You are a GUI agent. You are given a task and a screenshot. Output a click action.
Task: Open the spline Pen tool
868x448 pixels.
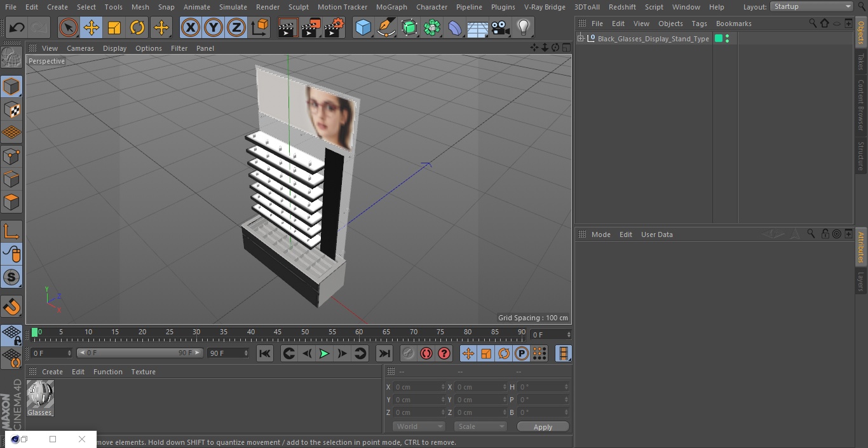coord(386,28)
